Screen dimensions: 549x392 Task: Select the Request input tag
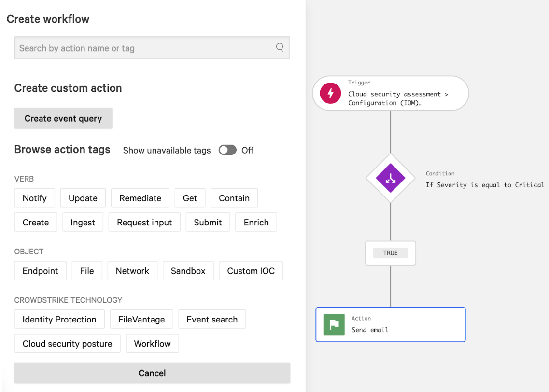[144, 222]
